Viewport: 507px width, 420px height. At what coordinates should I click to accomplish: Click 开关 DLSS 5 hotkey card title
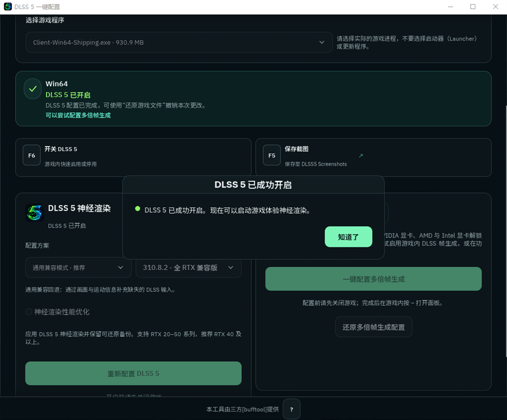61,149
